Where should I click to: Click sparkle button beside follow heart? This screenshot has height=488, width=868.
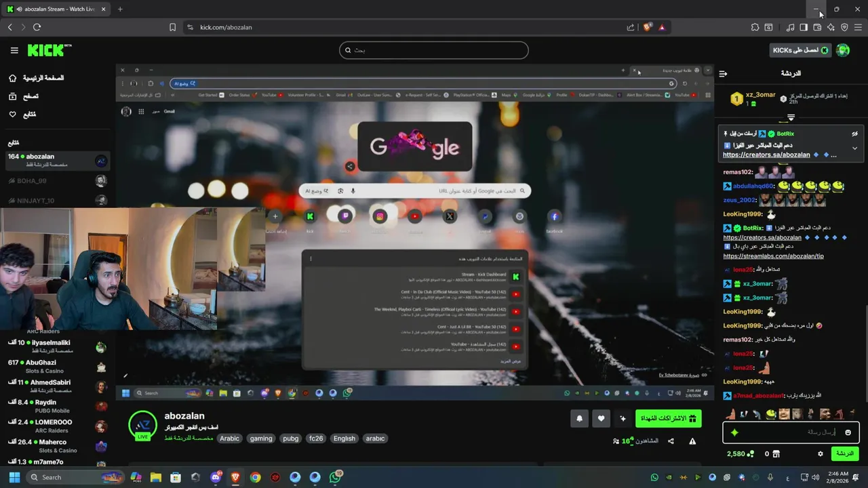tap(623, 419)
